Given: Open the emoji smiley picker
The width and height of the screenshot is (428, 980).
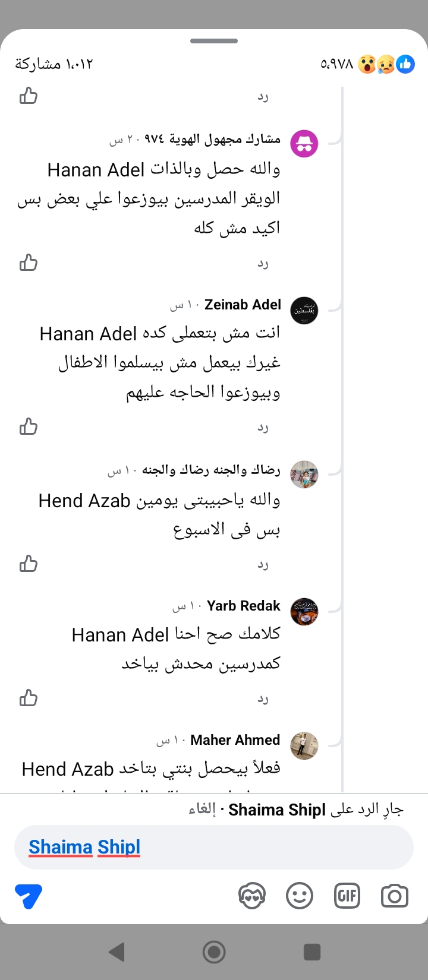Looking at the screenshot, I should point(300,896).
